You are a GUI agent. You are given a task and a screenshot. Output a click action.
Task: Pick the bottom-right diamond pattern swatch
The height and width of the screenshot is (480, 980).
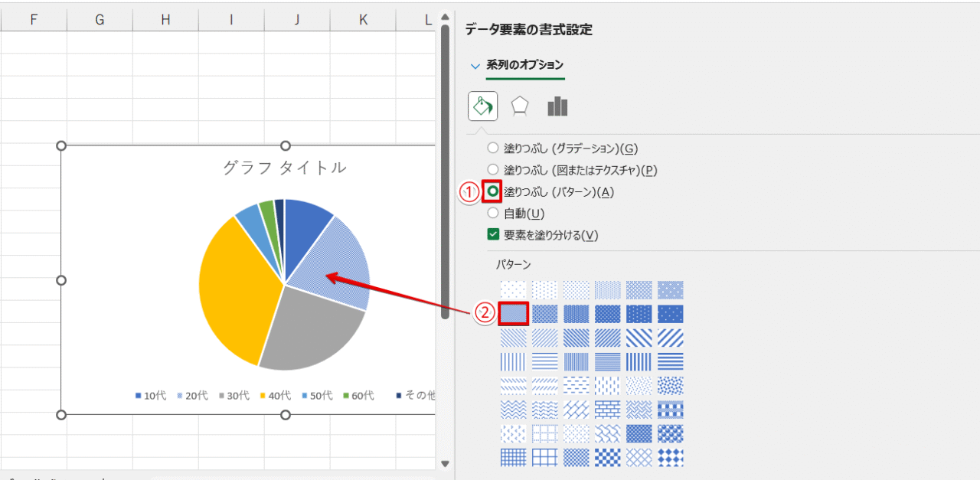(x=670, y=457)
